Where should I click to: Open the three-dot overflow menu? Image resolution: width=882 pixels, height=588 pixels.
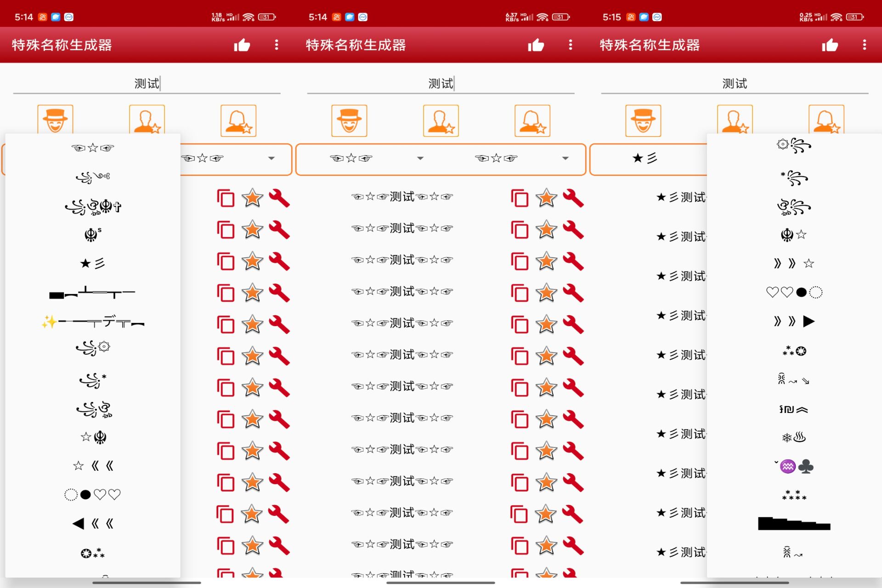(276, 45)
